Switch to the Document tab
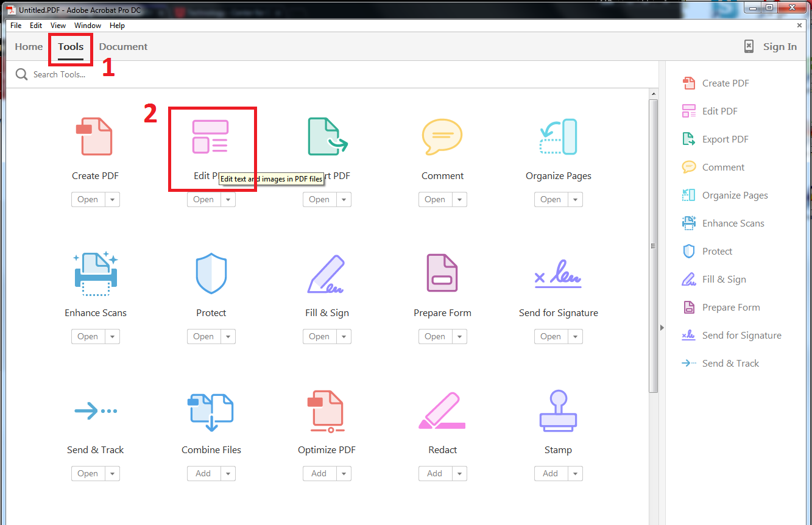This screenshot has height=525, width=812. [123, 47]
